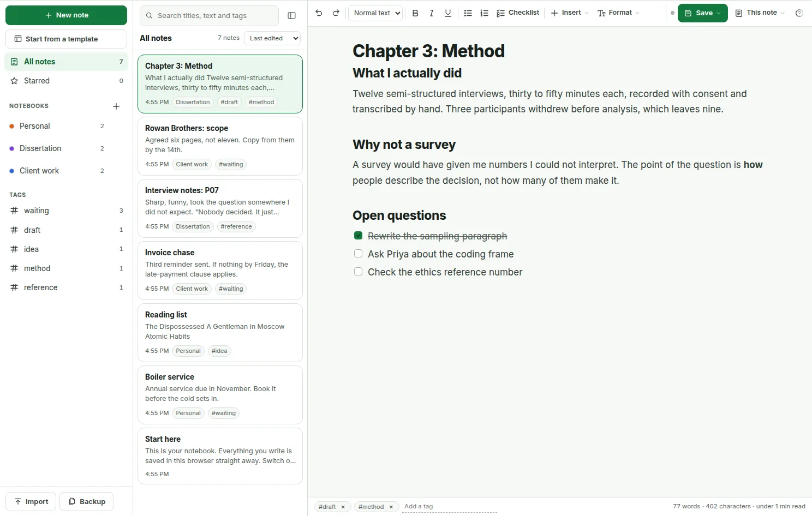Insert a Checklist from toolbar

tap(518, 13)
